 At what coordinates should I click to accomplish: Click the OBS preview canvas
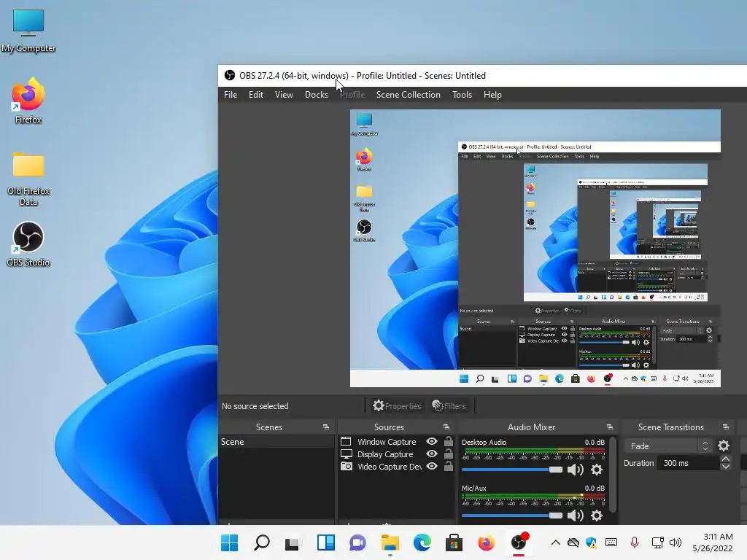point(535,248)
